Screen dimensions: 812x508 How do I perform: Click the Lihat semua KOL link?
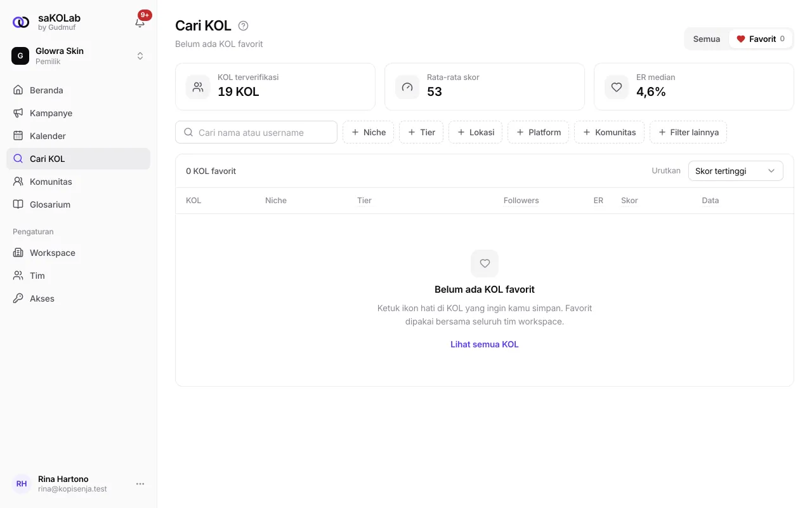click(x=485, y=344)
